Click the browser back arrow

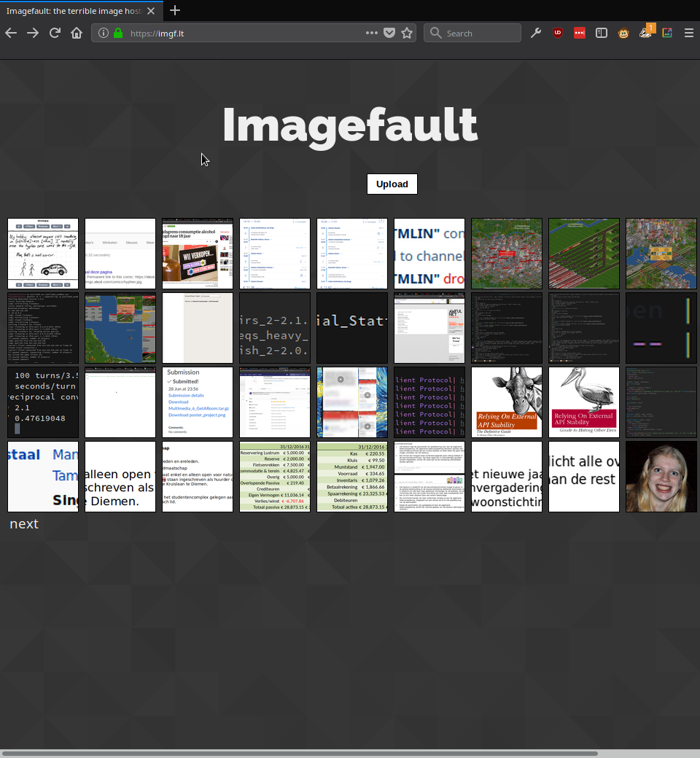click(11, 33)
